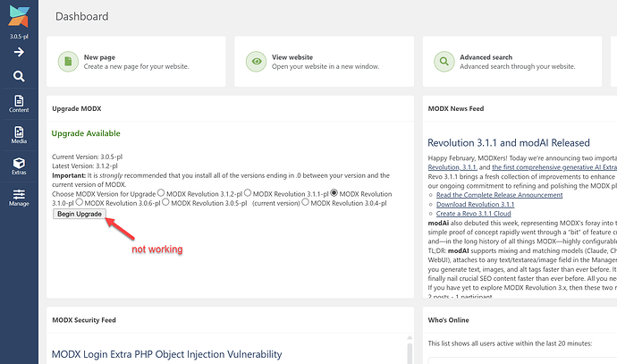Click the New page document icon
This screenshot has height=364, width=617.
69,62
